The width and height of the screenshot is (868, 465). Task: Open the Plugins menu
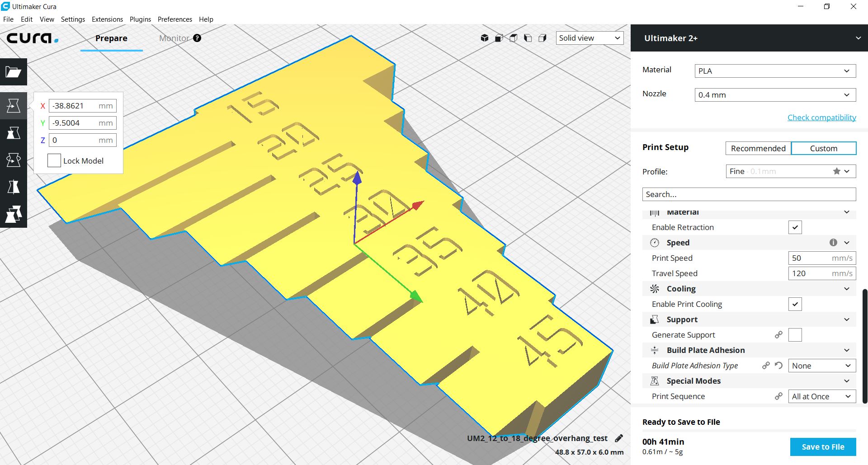pos(140,19)
